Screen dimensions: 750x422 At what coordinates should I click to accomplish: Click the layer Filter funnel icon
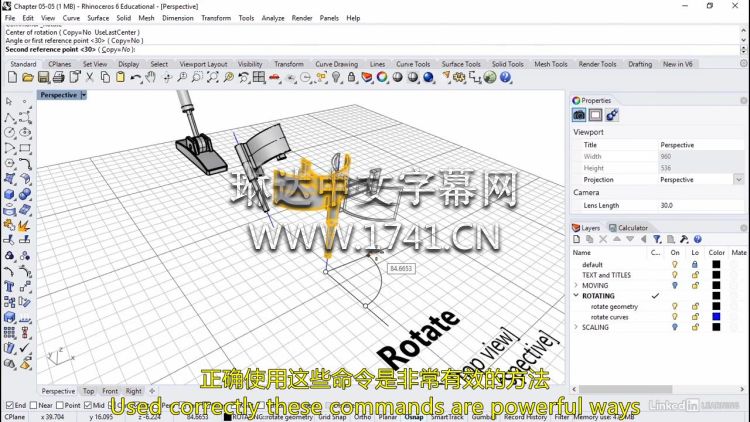tap(657, 239)
